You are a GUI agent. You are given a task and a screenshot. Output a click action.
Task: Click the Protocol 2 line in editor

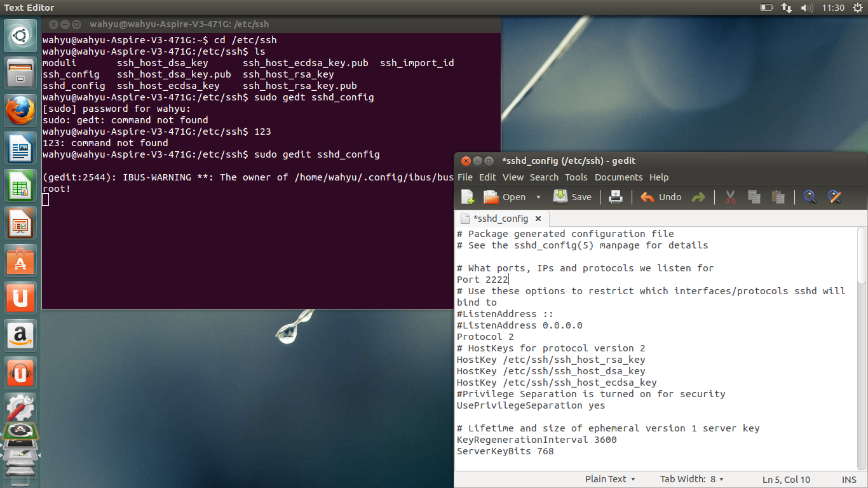[485, 337]
